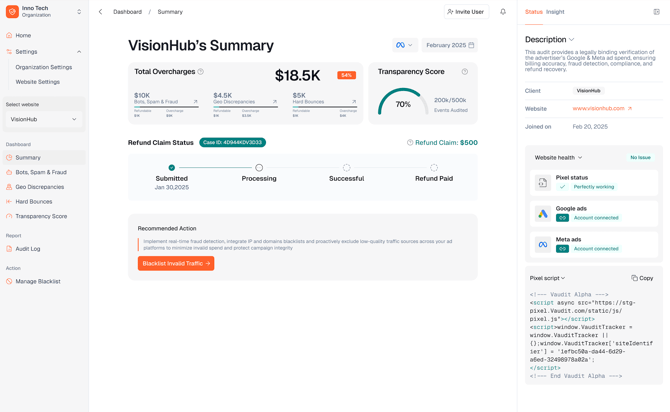Collapse the Settings sidebar group

(x=79, y=52)
